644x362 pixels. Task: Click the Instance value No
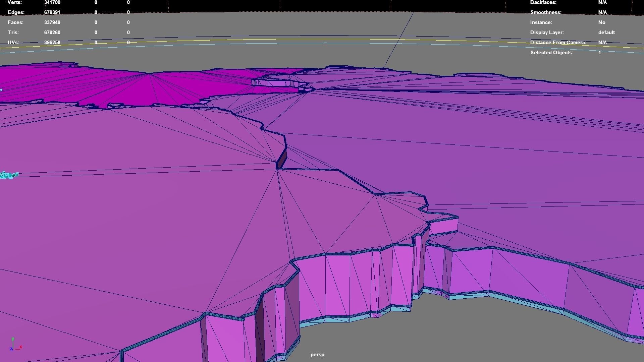tap(601, 22)
